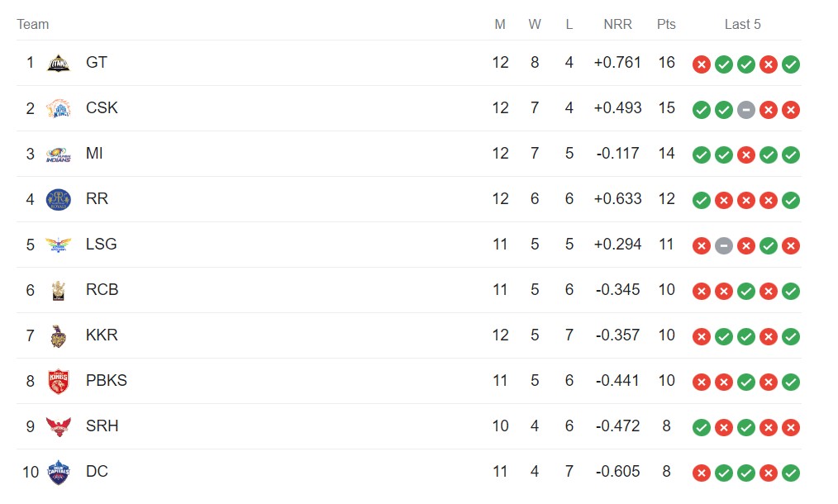Click the Gujarat Titans team logo
This screenshot has height=504, width=838.
tap(58, 63)
